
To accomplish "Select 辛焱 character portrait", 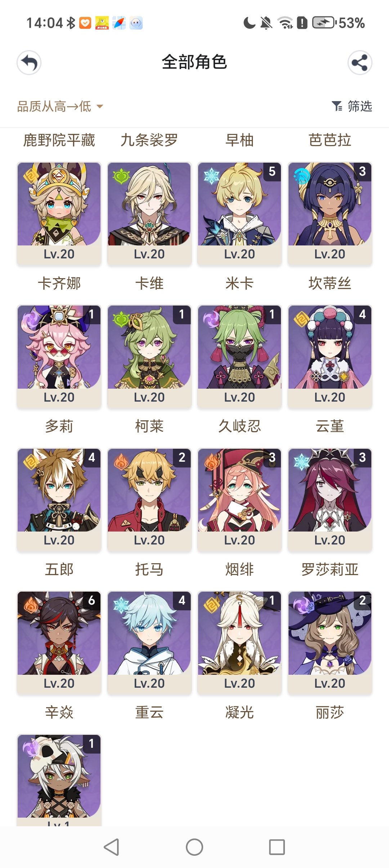I will pyautogui.click(x=59, y=643).
